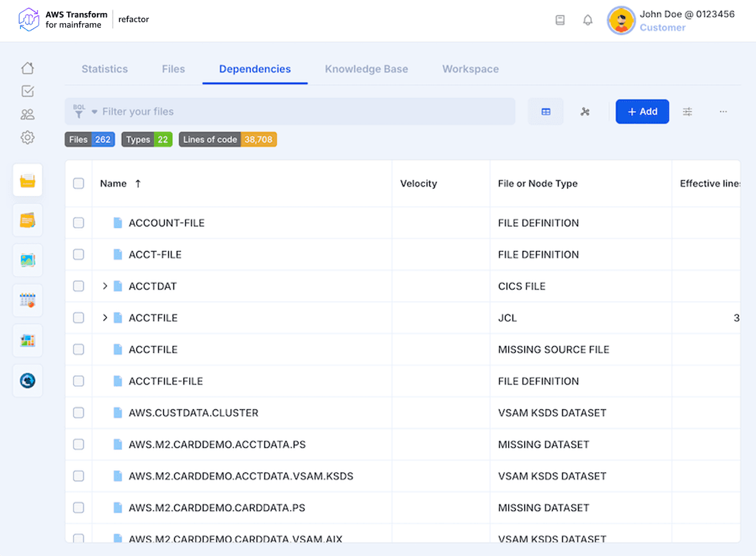Go to the home icon in sidebar
This screenshot has width=756, height=556.
[27, 68]
